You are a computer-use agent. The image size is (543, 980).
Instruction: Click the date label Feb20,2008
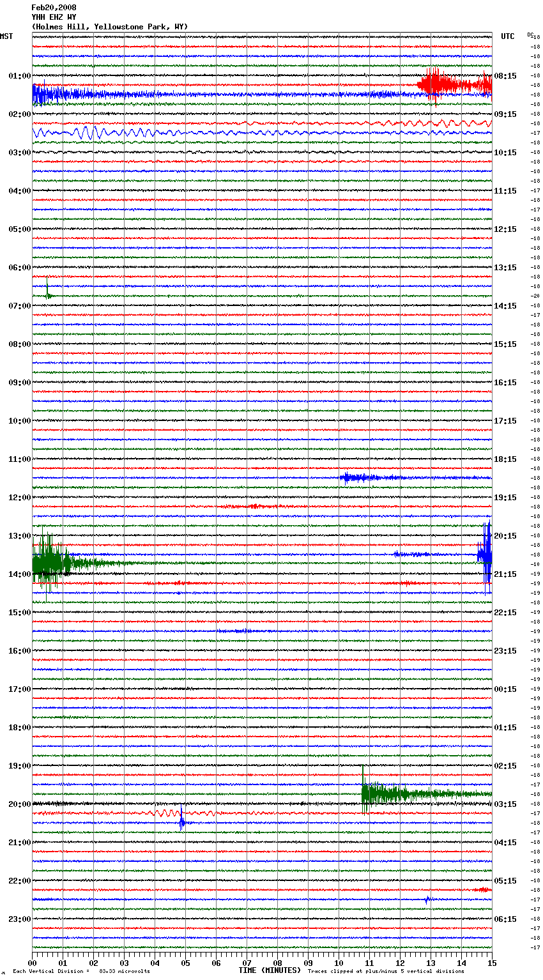click(54, 8)
